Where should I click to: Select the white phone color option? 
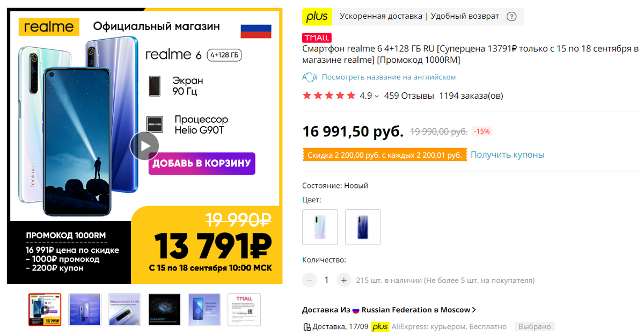tap(320, 227)
